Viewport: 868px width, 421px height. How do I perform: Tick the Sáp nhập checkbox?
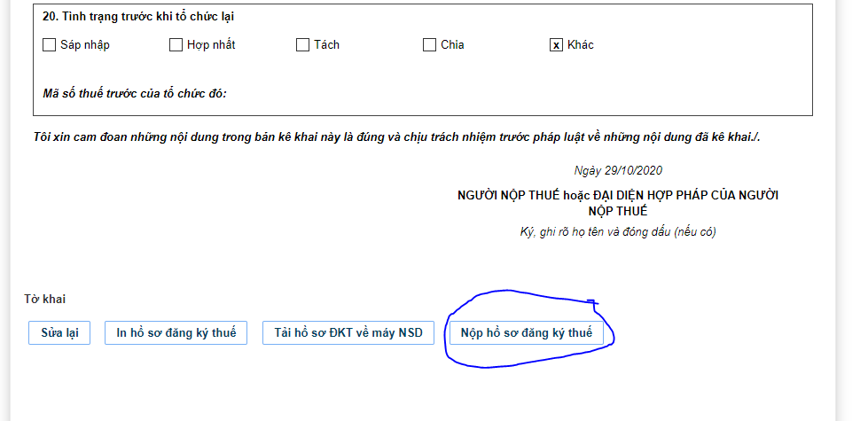pyautogui.click(x=50, y=45)
